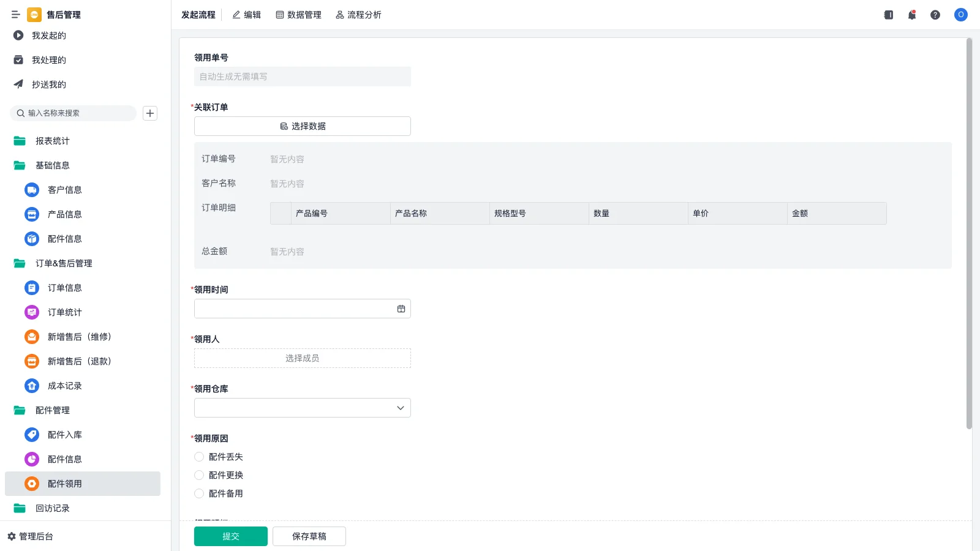Open the 客户信息 module in sidebar

[64, 190]
